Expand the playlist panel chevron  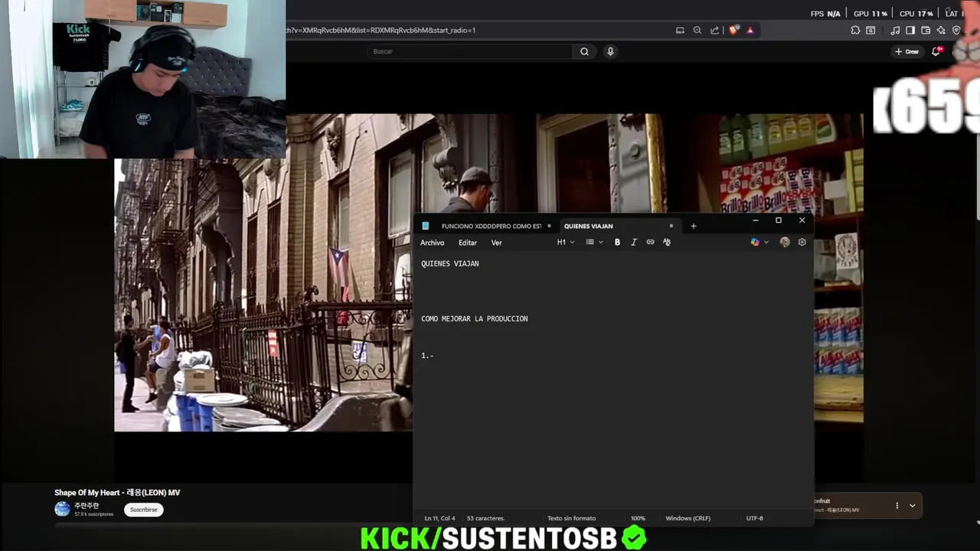click(912, 506)
